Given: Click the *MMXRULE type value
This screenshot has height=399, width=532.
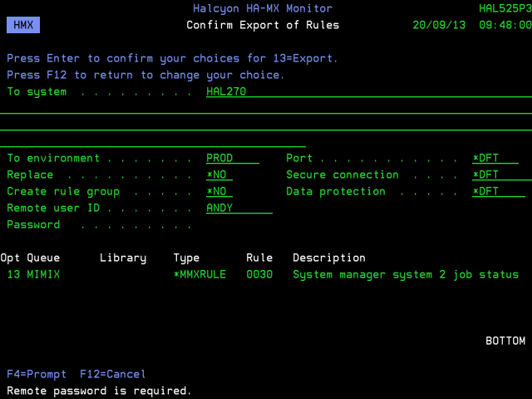Looking at the screenshot, I should click(x=199, y=274).
